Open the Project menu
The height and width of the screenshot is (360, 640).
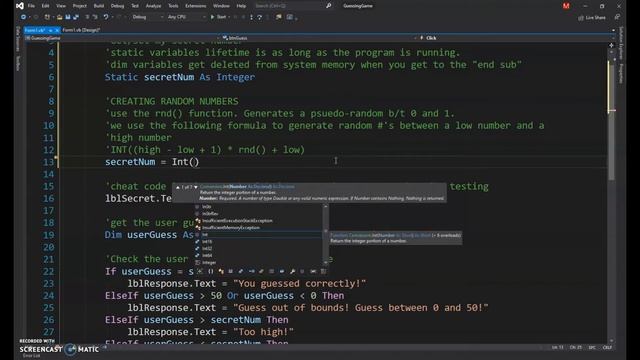pyautogui.click(x=80, y=6)
